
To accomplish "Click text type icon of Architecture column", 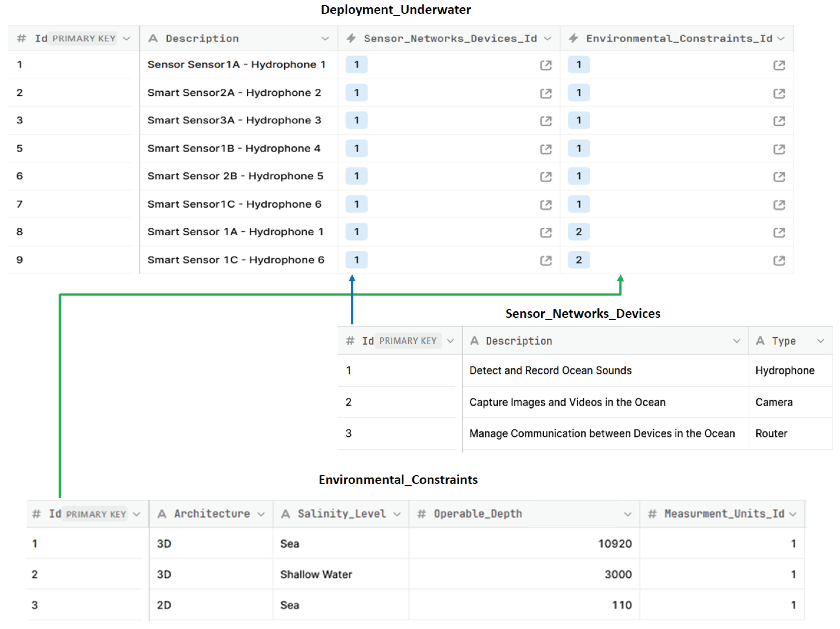I will pyautogui.click(x=162, y=514).
